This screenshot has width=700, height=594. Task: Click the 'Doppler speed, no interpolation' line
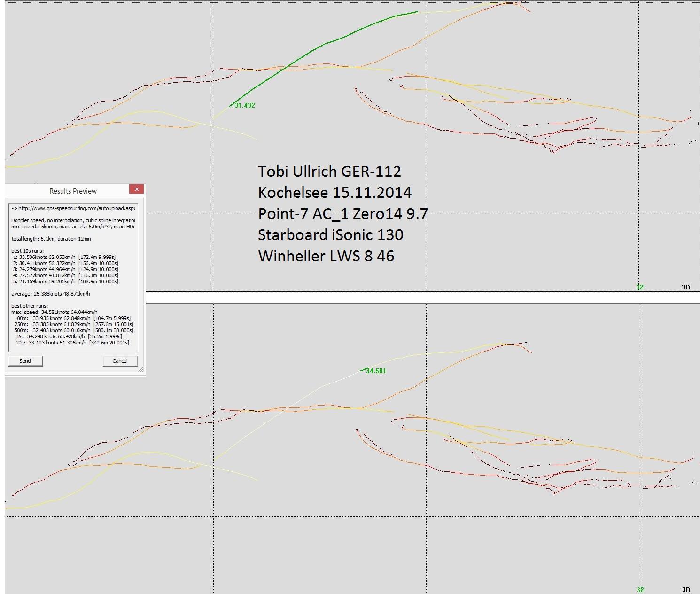coord(73,220)
